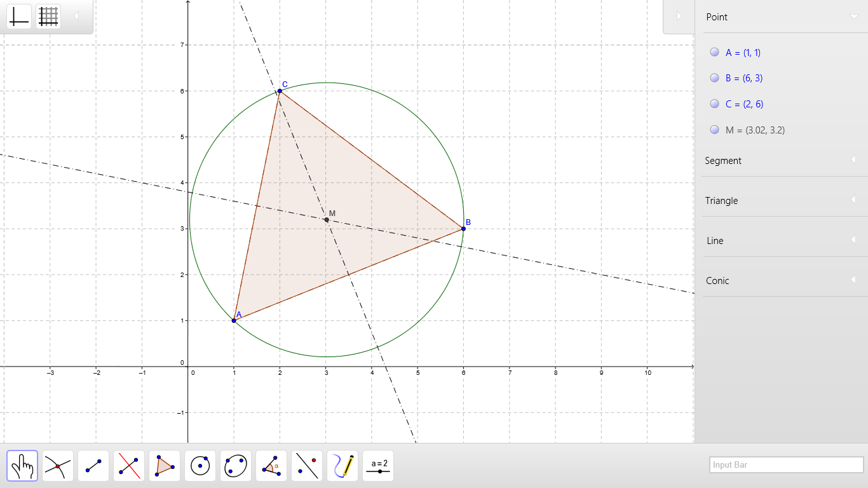Select the Angle tool
This screenshot has width=868, height=488.
pos(271,466)
